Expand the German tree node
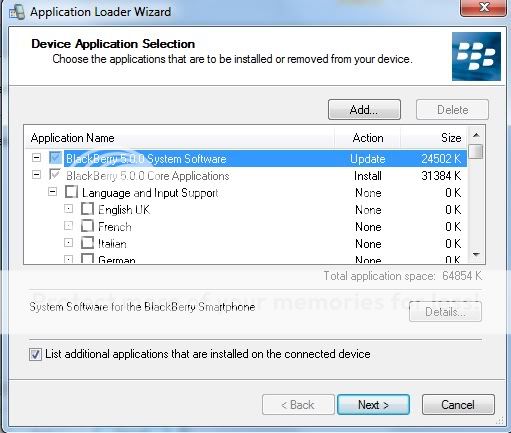Image resolution: width=511 pixels, height=433 pixels. point(68,259)
